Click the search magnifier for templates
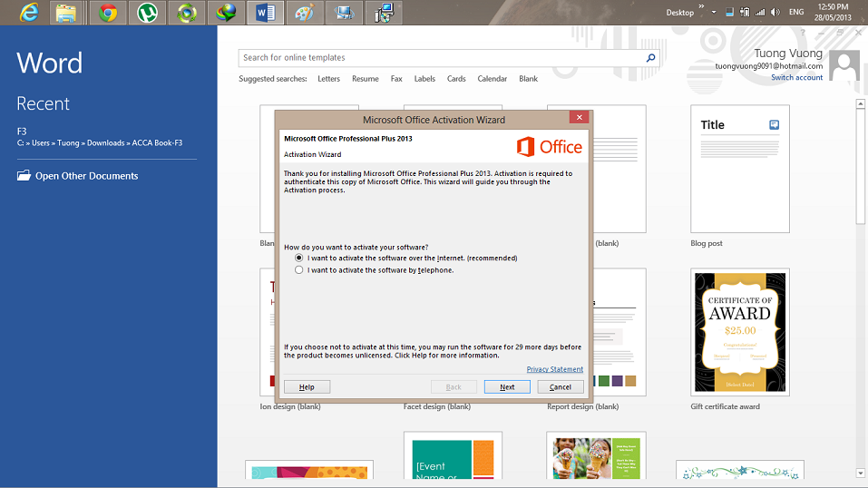Image resolution: width=868 pixels, height=488 pixels. coord(651,58)
